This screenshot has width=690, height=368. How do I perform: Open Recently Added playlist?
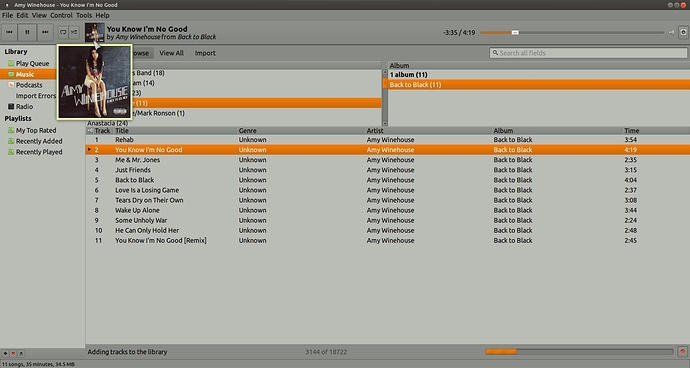[39, 141]
